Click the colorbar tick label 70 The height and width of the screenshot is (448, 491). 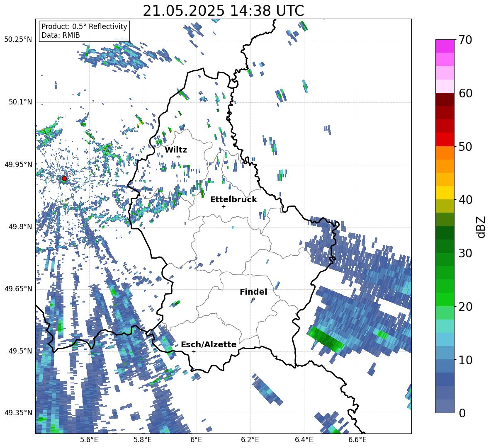pyautogui.click(x=465, y=40)
